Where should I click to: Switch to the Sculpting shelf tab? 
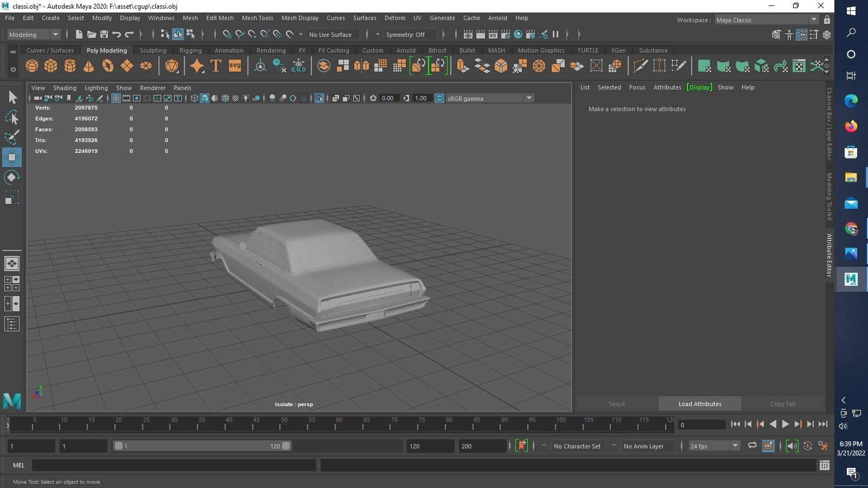153,50
